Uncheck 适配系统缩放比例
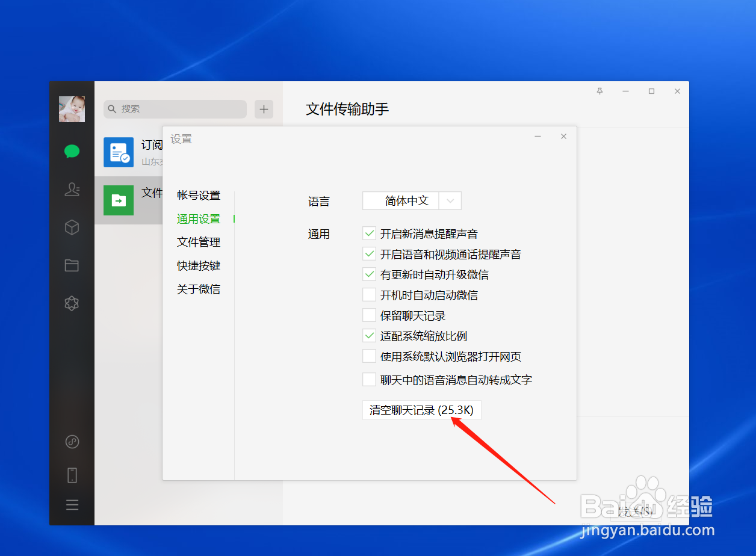 tap(369, 336)
